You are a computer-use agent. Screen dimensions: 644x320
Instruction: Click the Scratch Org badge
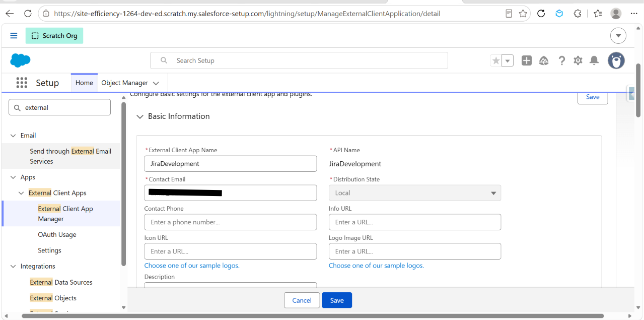click(54, 36)
